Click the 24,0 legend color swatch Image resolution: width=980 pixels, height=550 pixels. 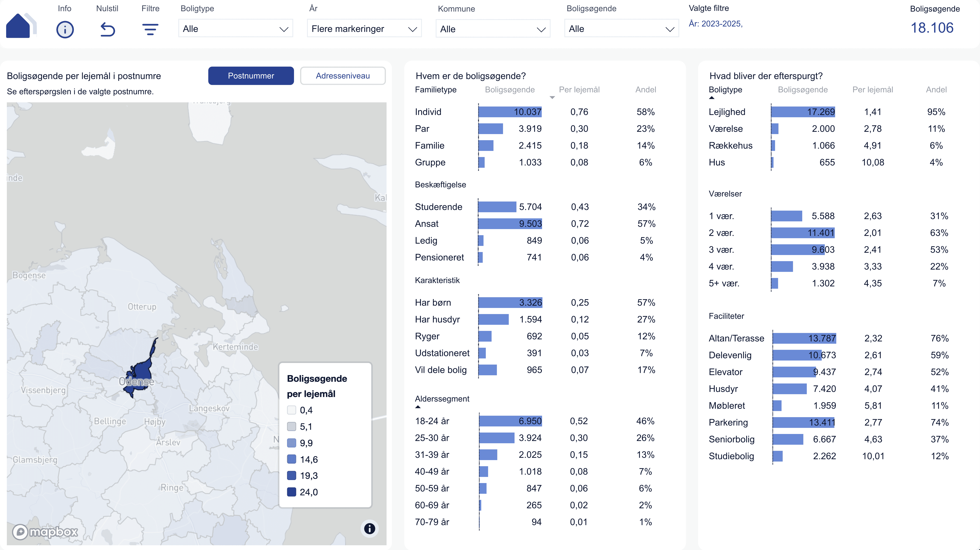[291, 492]
